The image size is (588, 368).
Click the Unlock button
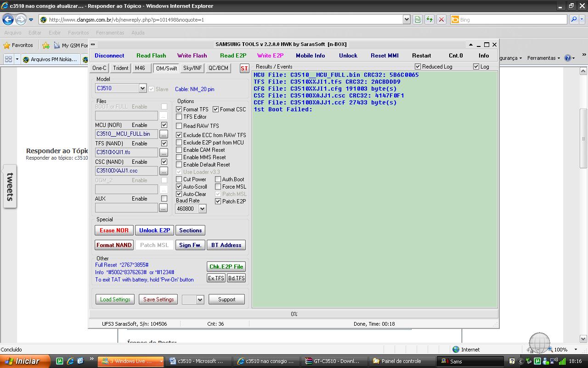click(348, 56)
